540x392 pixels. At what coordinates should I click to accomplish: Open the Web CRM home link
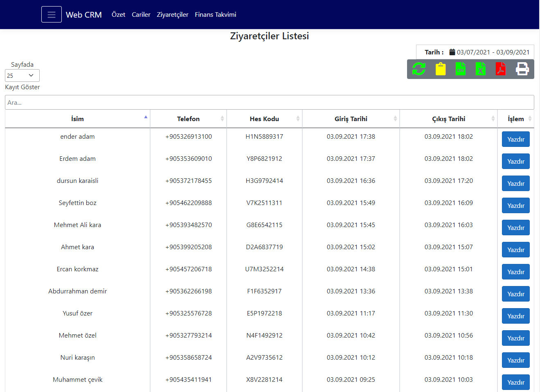point(84,15)
